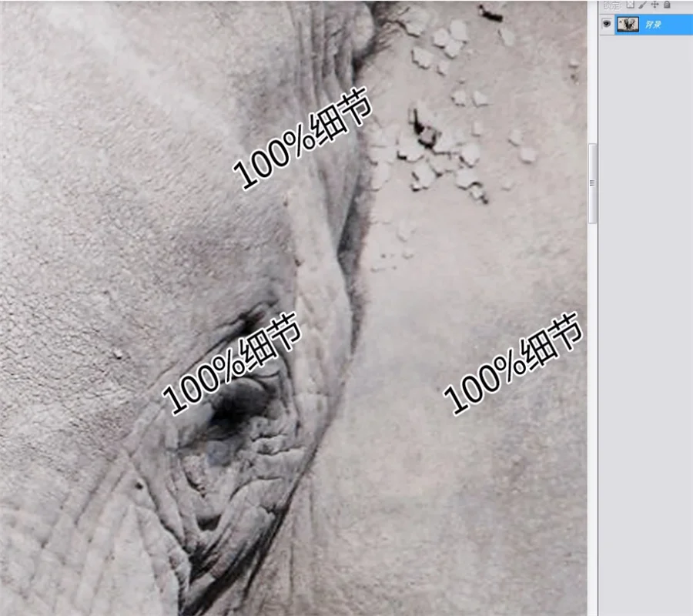This screenshot has height=616, width=693.
Task: Toggle lock all padlock icon
Action: (x=667, y=5)
